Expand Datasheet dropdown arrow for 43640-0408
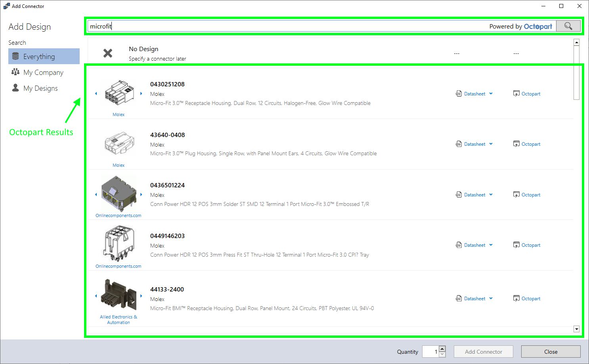 coord(491,144)
